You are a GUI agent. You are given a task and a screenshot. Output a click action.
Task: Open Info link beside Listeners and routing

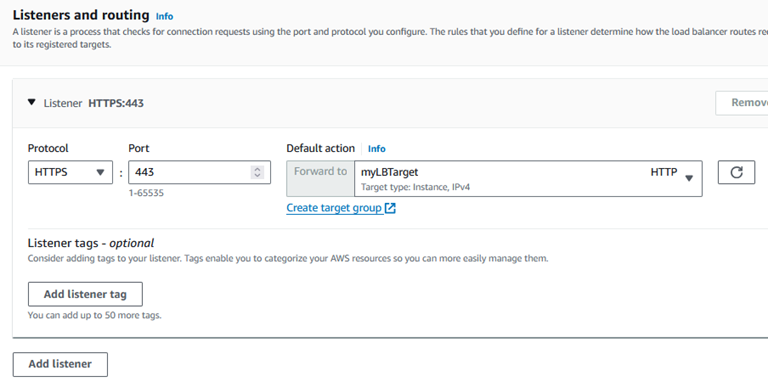(164, 16)
